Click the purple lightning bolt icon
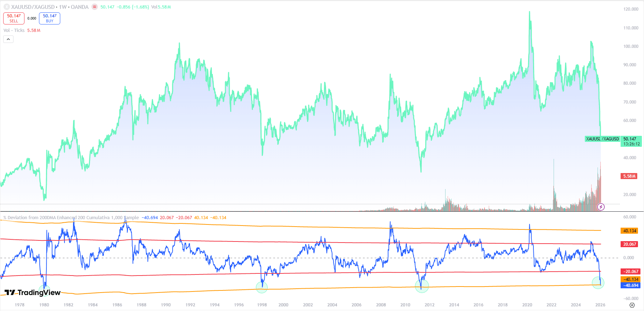This screenshot has height=311, width=644. (x=601, y=207)
